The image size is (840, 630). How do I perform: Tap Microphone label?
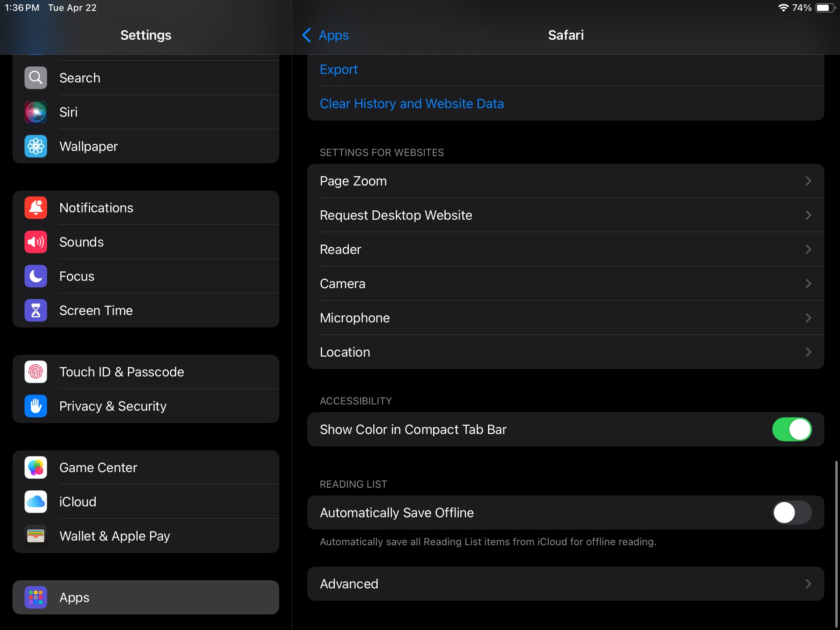click(355, 318)
